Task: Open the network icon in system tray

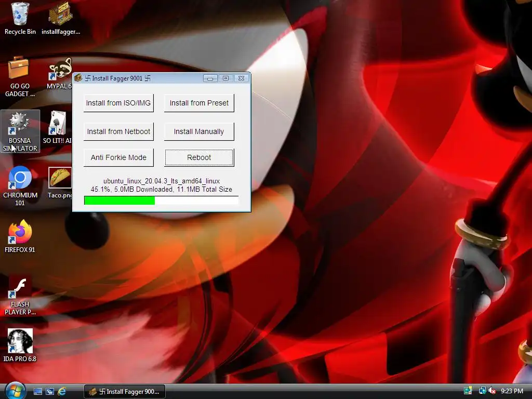Action: [482, 391]
